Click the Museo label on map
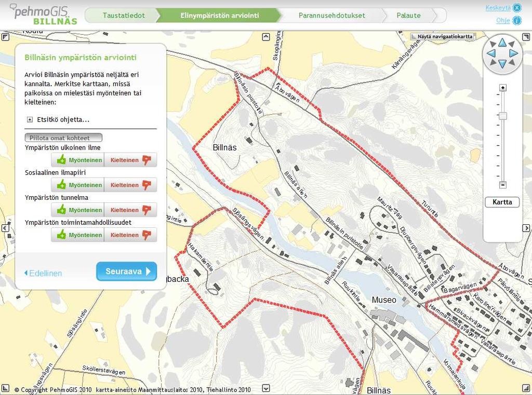Viewport: 532px width, 395px height. pos(384,299)
